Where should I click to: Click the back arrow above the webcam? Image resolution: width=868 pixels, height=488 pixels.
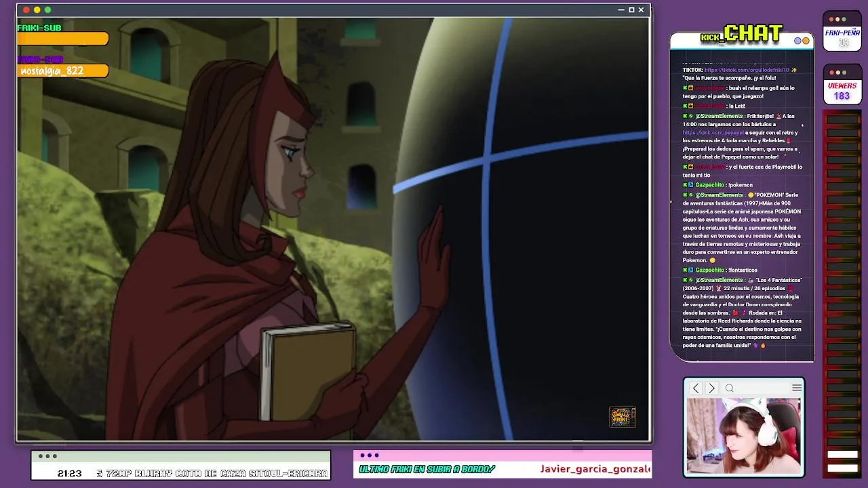tap(696, 388)
